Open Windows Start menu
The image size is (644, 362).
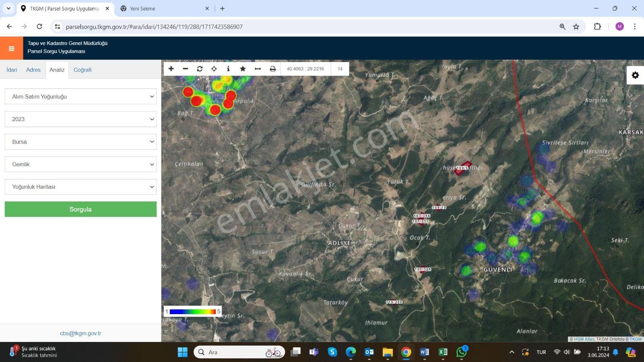pos(183,352)
